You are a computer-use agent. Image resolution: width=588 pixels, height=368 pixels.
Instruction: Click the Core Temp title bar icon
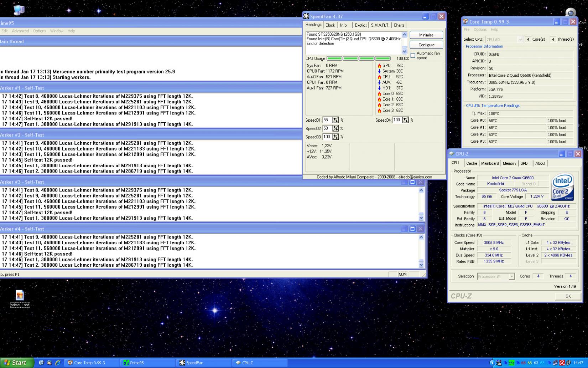click(x=465, y=21)
